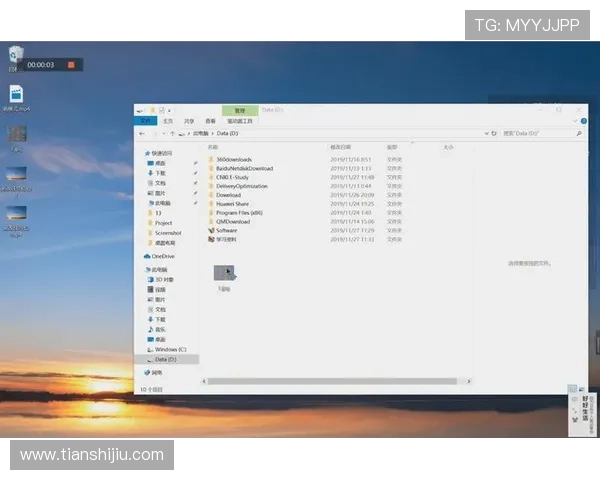
Task: Select the 360downloads folder
Action: click(233, 159)
